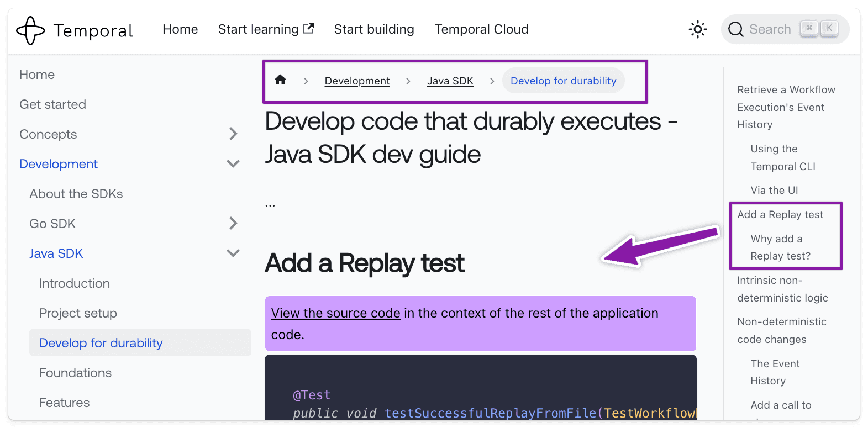Toggle the light/dark theme sun icon
The height and width of the screenshot is (428, 868).
pos(698,29)
